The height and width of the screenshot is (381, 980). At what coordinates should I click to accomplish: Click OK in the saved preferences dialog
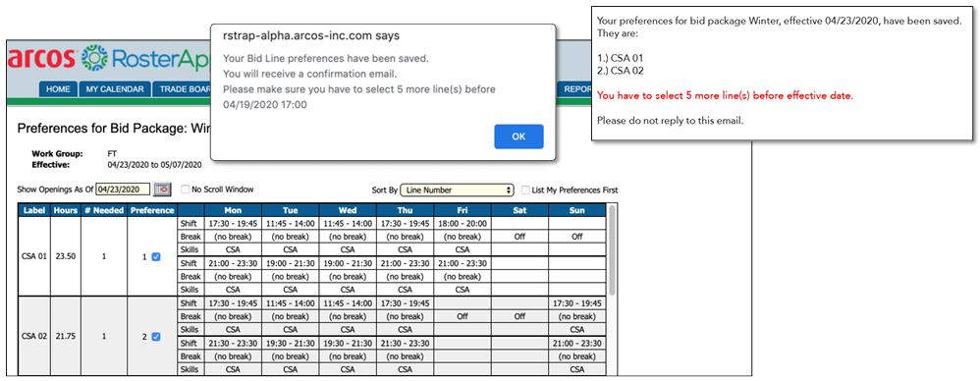click(518, 136)
